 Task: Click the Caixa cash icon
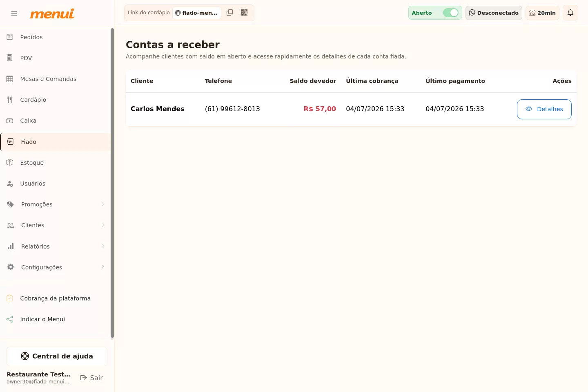point(10,121)
